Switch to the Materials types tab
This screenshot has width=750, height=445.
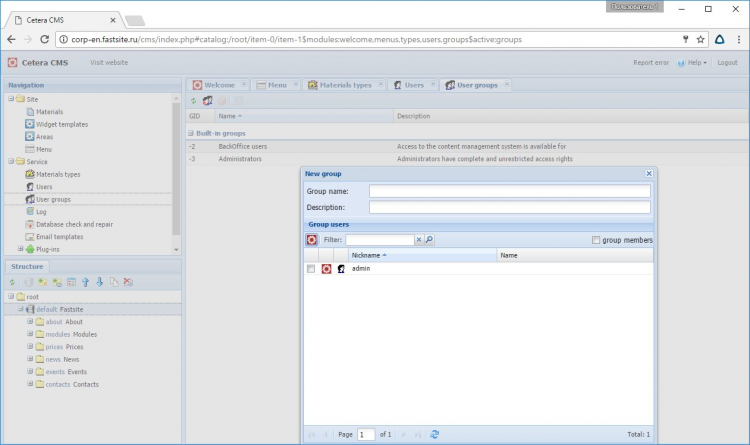pyautogui.click(x=343, y=85)
